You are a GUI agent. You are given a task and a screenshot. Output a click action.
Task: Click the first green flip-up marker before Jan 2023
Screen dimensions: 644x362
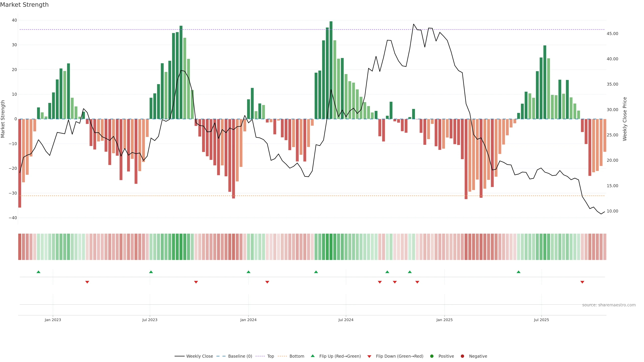click(x=39, y=272)
